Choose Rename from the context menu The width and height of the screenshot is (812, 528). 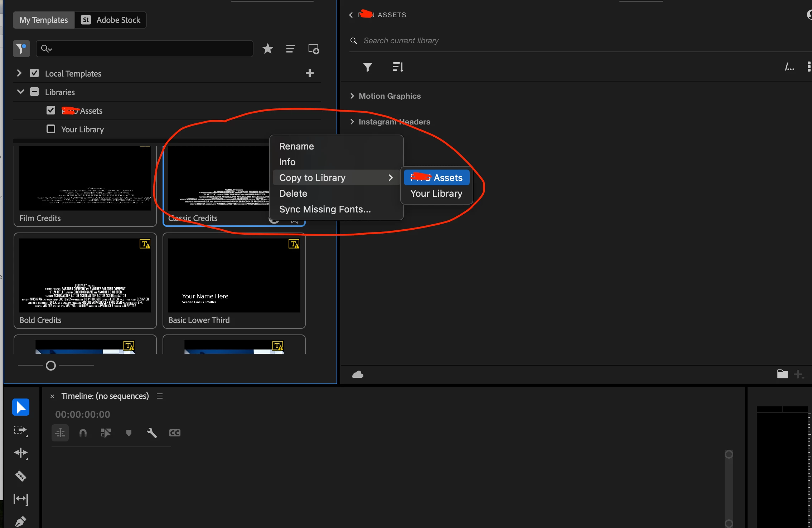(x=296, y=146)
